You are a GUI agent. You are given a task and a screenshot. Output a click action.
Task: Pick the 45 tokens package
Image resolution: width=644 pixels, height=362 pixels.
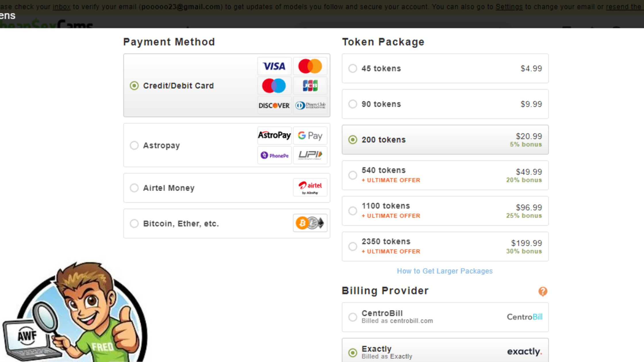coord(353,68)
